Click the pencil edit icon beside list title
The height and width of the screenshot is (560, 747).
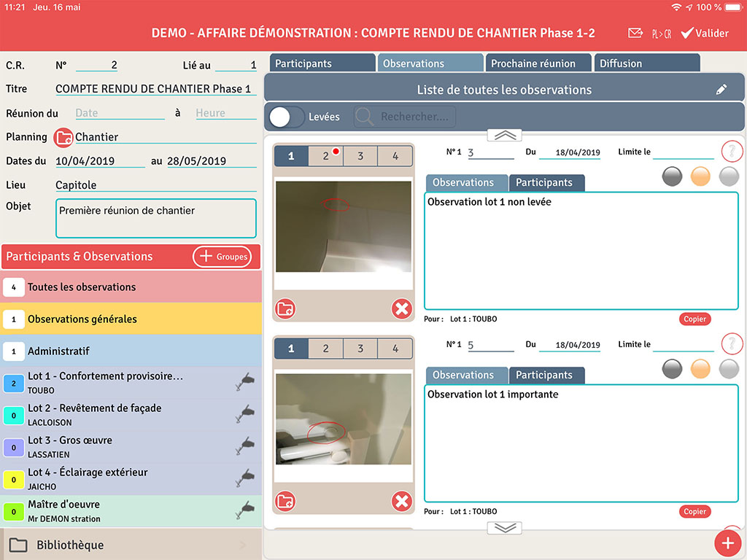[721, 90]
